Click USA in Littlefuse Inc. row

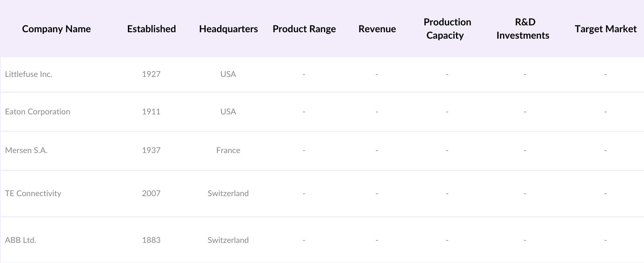coord(228,74)
